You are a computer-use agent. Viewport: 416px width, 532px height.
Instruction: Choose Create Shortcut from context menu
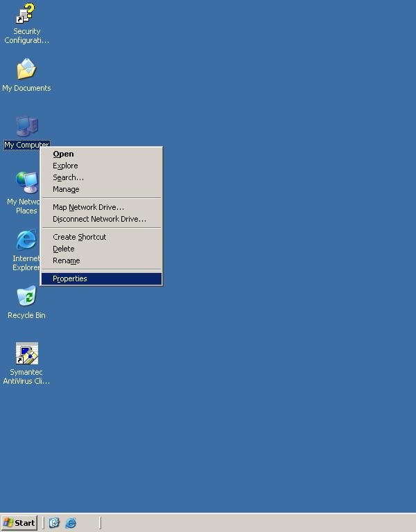pyautogui.click(x=101, y=237)
